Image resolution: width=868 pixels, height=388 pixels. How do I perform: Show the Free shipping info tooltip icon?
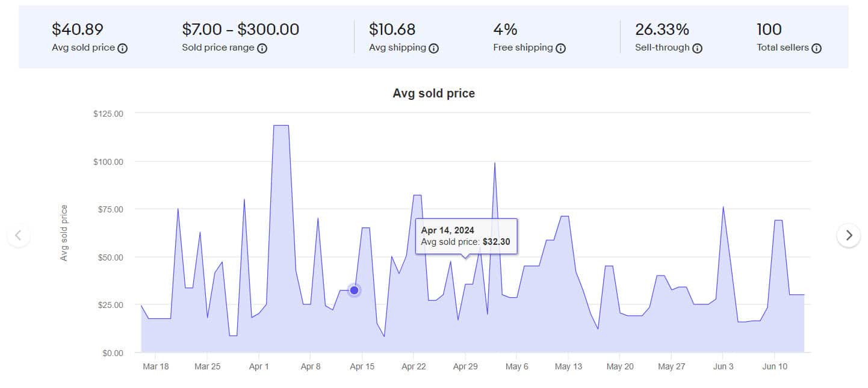pyautogui.click(x=560, y=48)
